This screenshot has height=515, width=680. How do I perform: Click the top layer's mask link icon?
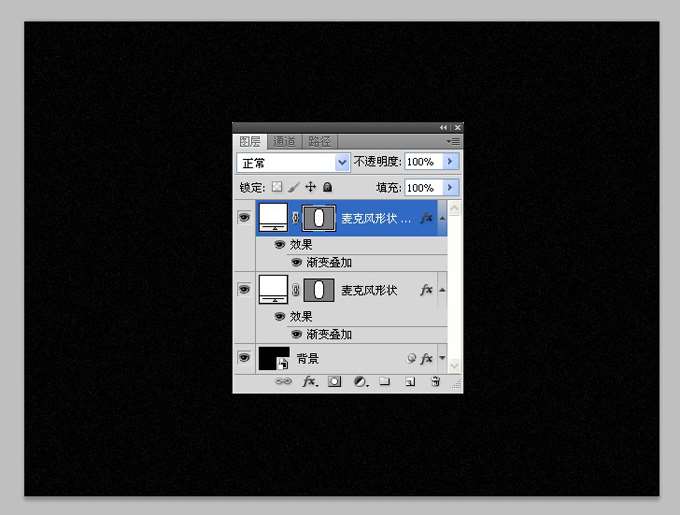click(x=295, y=218)
